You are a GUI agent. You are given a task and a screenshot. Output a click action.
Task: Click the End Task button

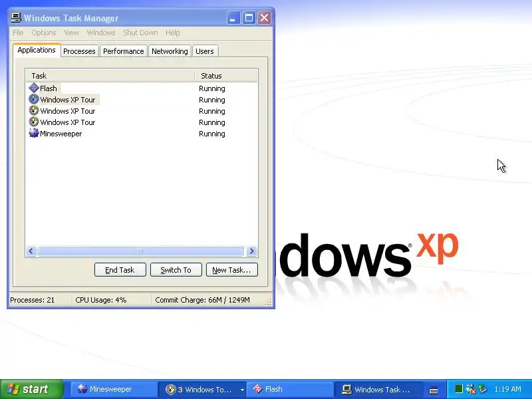click(120, 270)
